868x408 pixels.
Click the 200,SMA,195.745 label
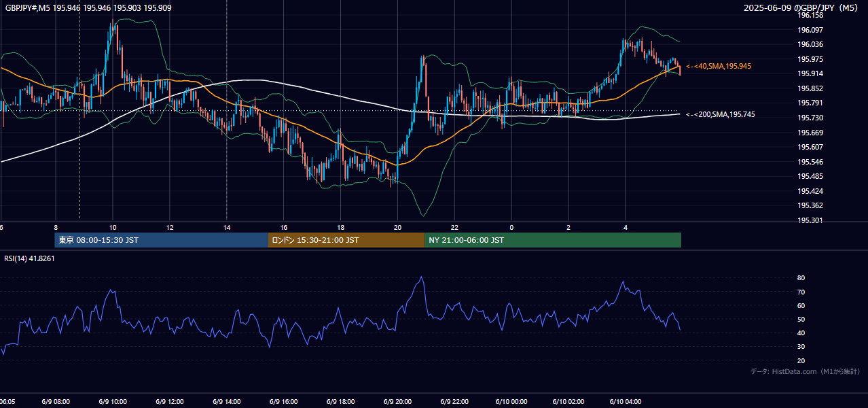pos(721,114)
